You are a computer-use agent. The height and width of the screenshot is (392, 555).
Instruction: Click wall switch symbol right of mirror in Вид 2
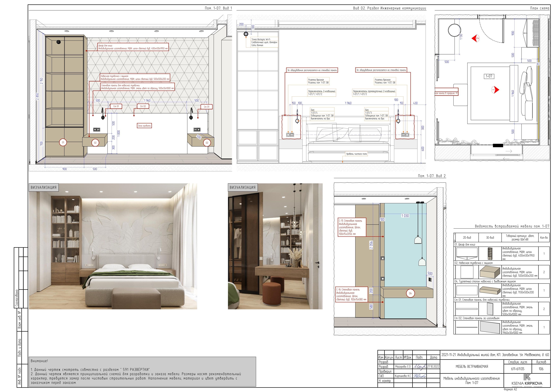click(x=430, y=279)
